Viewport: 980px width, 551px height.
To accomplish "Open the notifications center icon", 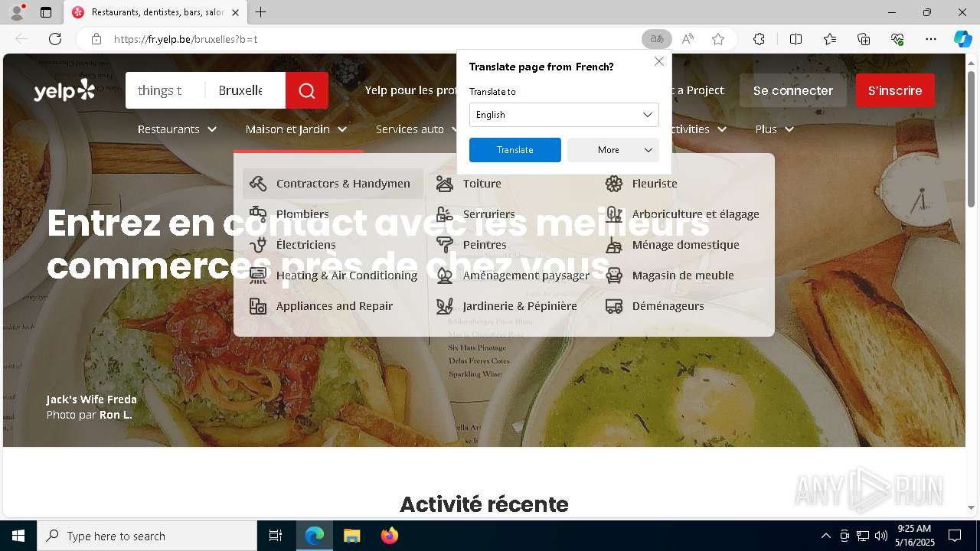I will tap(955, 536).
